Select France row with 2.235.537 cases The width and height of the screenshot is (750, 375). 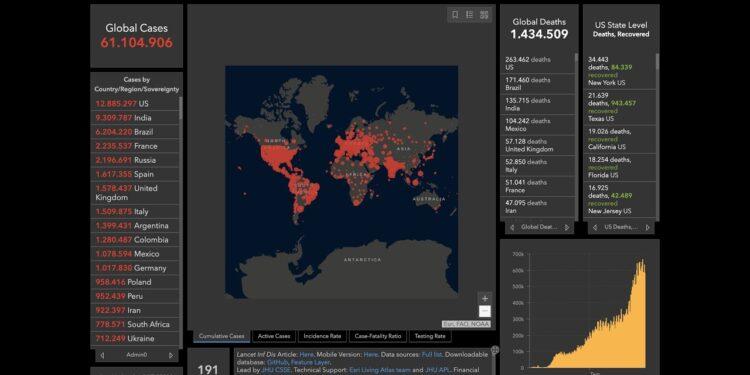tap(135, 146)
